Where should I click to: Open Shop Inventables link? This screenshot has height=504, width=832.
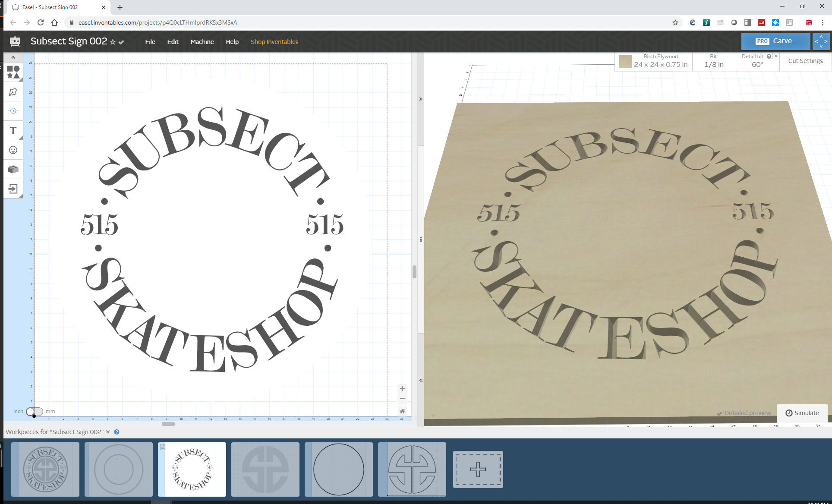click(274, 42)
